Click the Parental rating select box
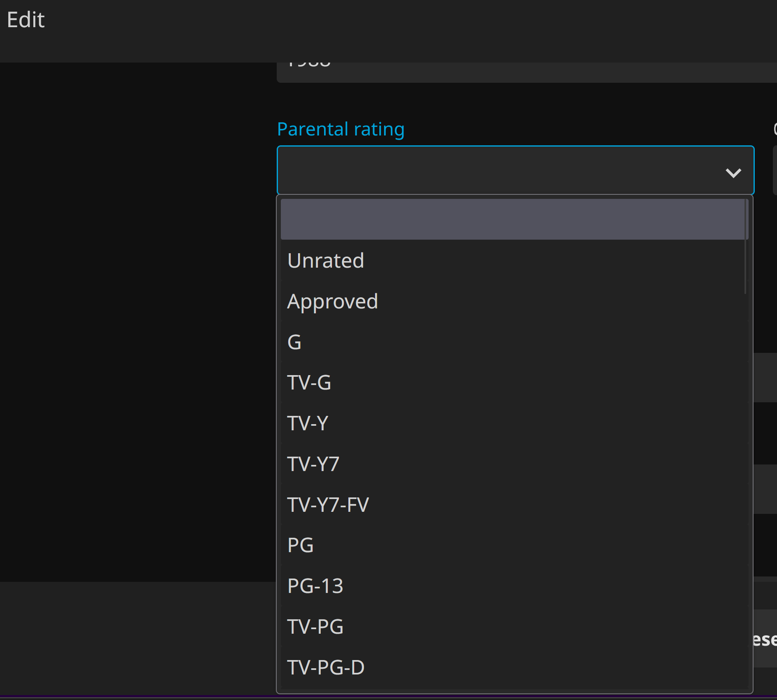This screenshot has height=700, width=777. [494, 170]
